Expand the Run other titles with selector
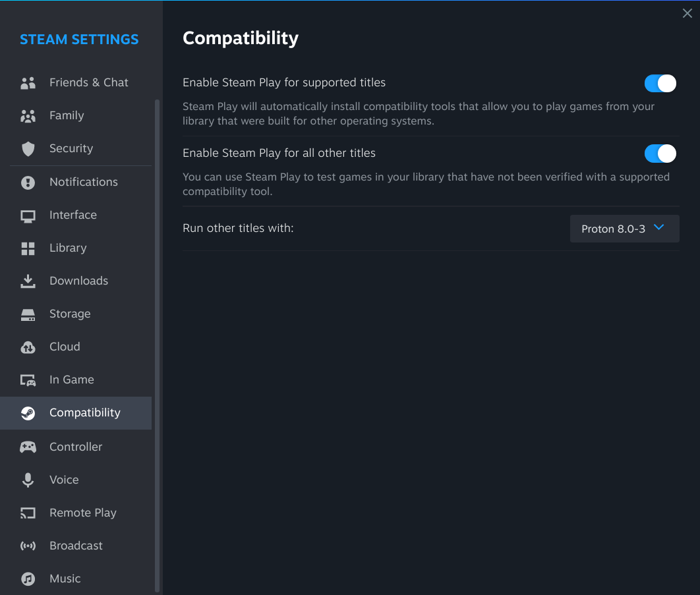 (x=624, y=229)
